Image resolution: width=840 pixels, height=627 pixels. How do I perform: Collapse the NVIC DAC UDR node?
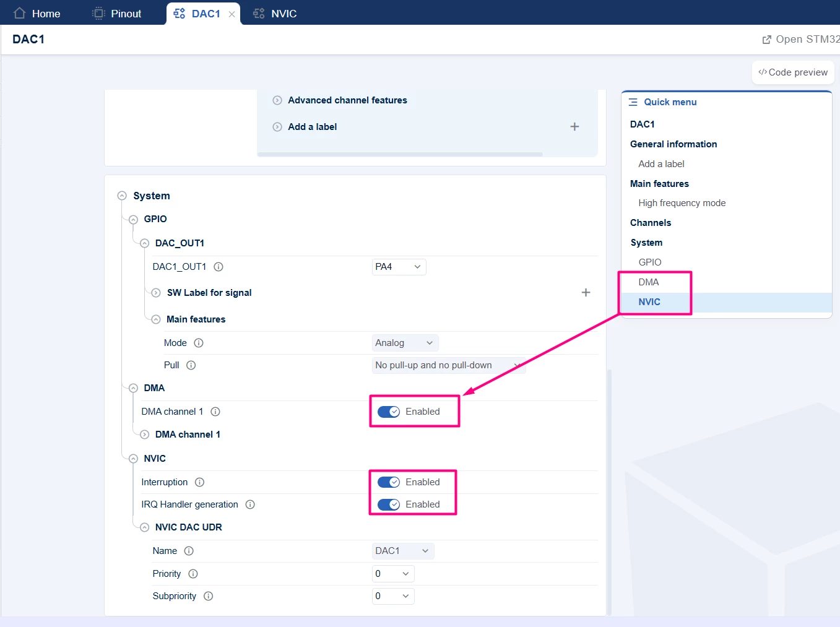(x=144, y=527)
